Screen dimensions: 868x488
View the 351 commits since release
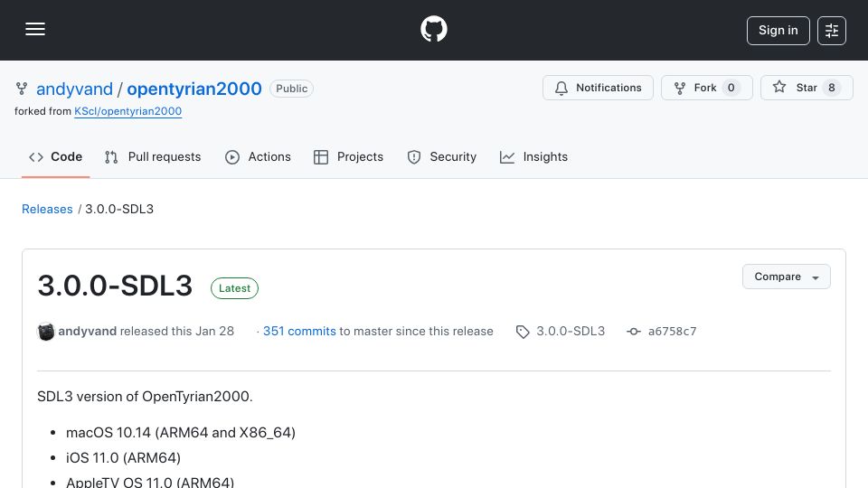pos(299,332)
